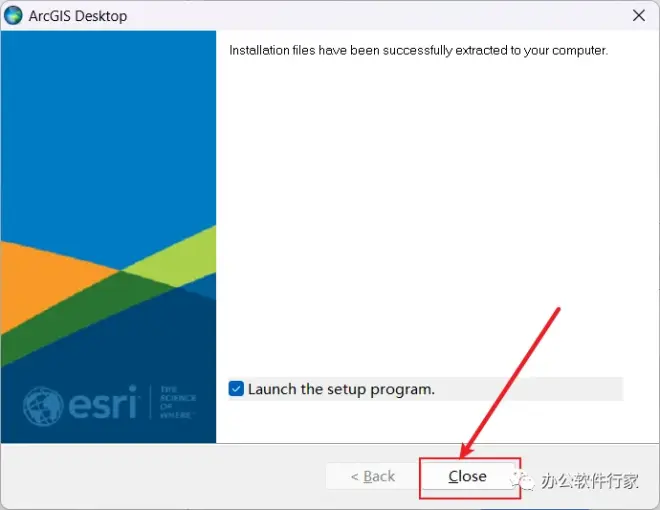The width and height of the screenshot is (660, 510).
Task: Click the Close button
Action: (x=468, y=476)
